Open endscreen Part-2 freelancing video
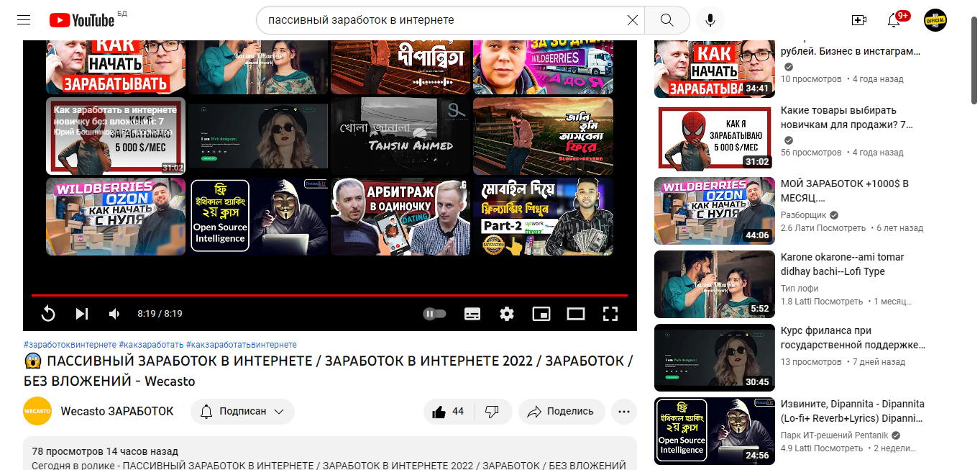 (543, 217)
